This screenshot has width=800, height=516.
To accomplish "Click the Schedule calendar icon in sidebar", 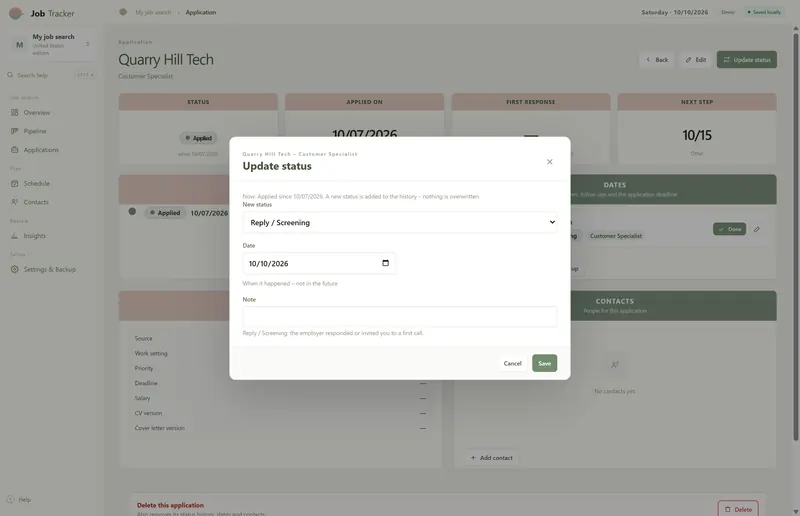I will pos(14,183).
